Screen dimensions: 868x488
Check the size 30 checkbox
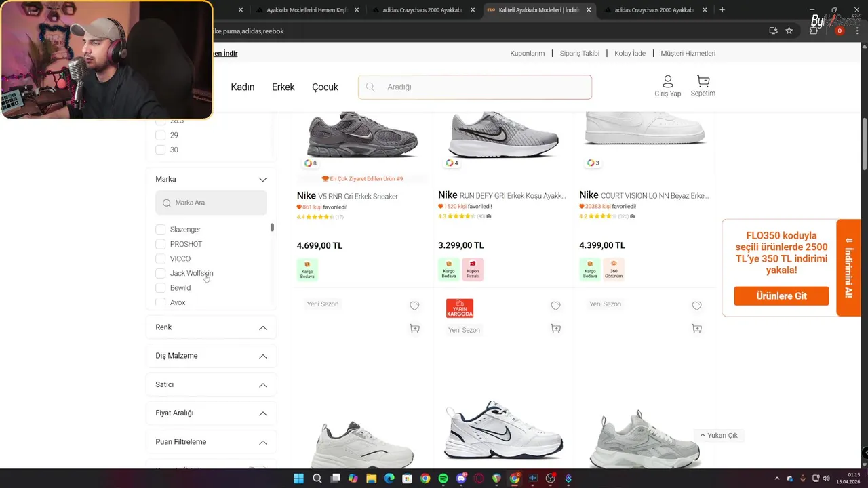click(x=161, y=150)
